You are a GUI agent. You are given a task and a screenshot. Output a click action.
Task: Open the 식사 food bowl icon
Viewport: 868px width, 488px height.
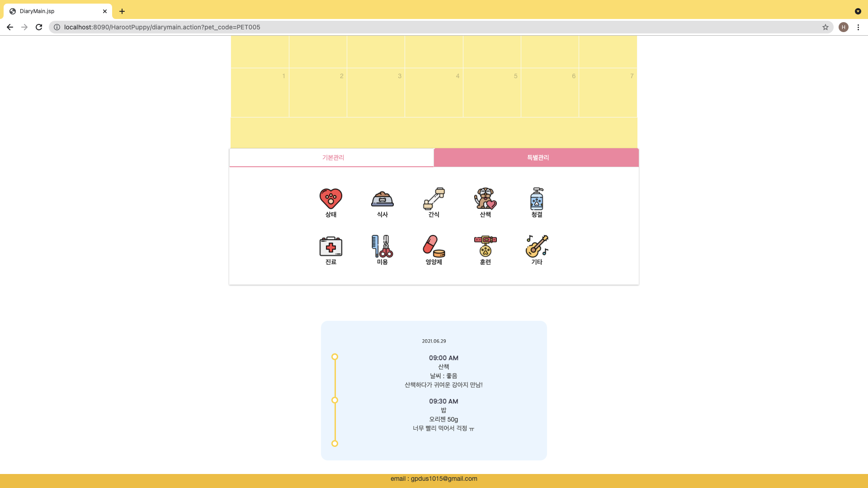[382, 199]
